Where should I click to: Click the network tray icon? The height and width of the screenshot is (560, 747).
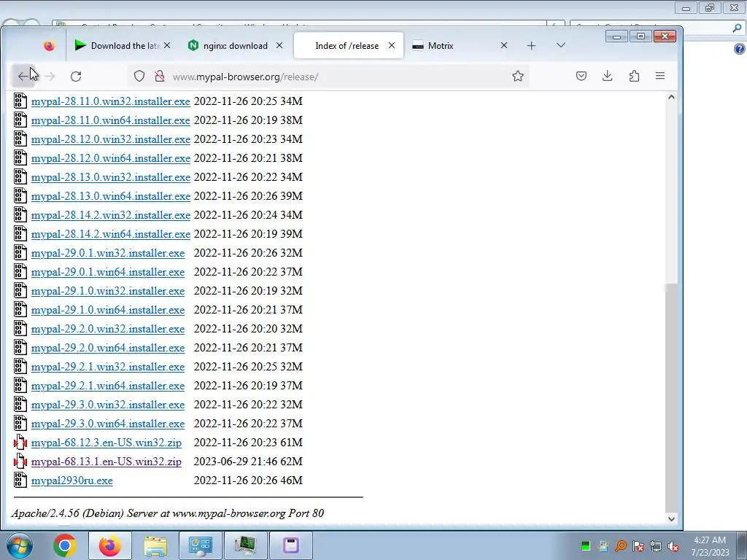click(x=656, y=546)
